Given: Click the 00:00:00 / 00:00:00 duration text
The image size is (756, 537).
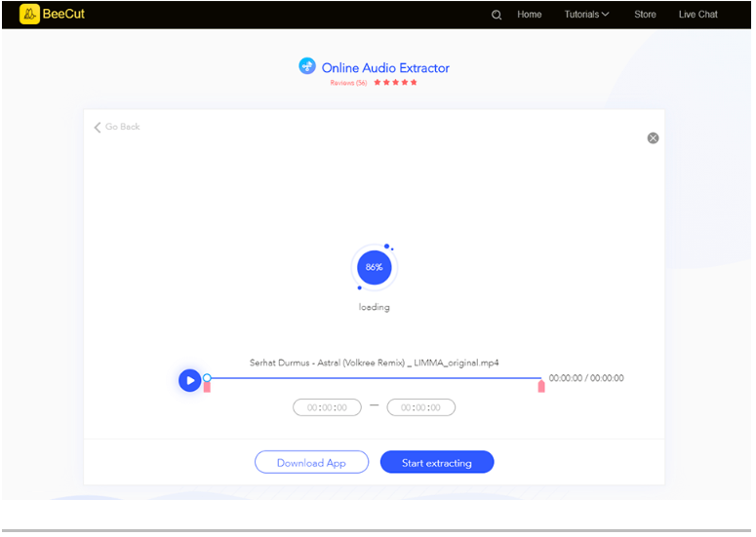Looking at the screenshot, I should 586,378.
